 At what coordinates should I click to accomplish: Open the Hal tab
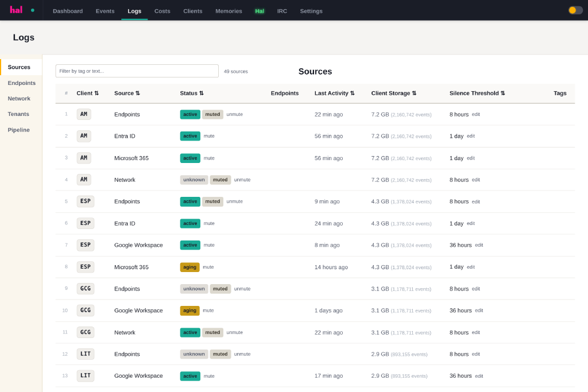(x=260, y=11)
